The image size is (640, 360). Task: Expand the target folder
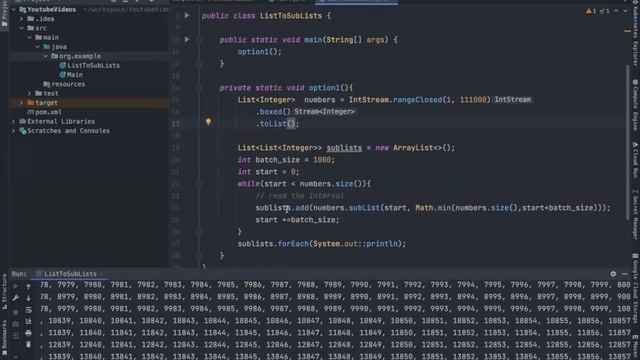click(x=22, y=103)
